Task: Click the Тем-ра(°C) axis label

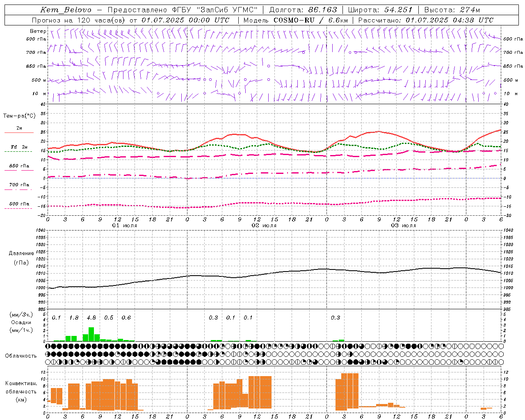Action: tap(20, 116)
